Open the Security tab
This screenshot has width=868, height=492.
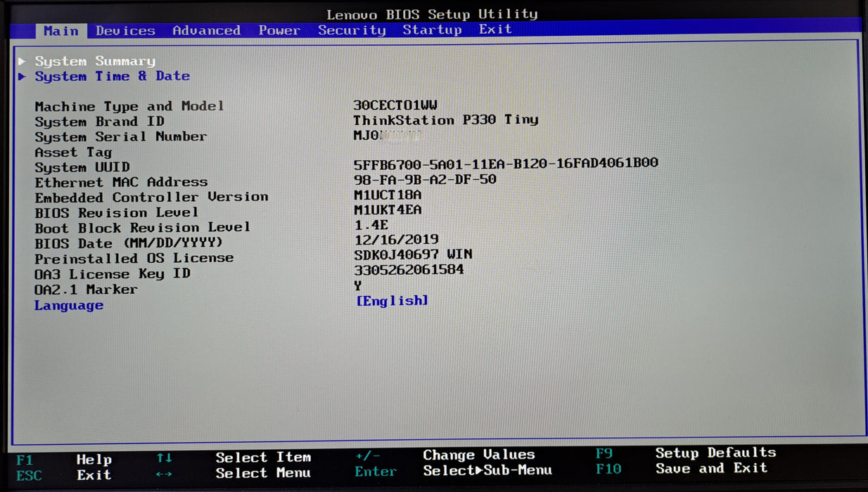pos(352,30)
